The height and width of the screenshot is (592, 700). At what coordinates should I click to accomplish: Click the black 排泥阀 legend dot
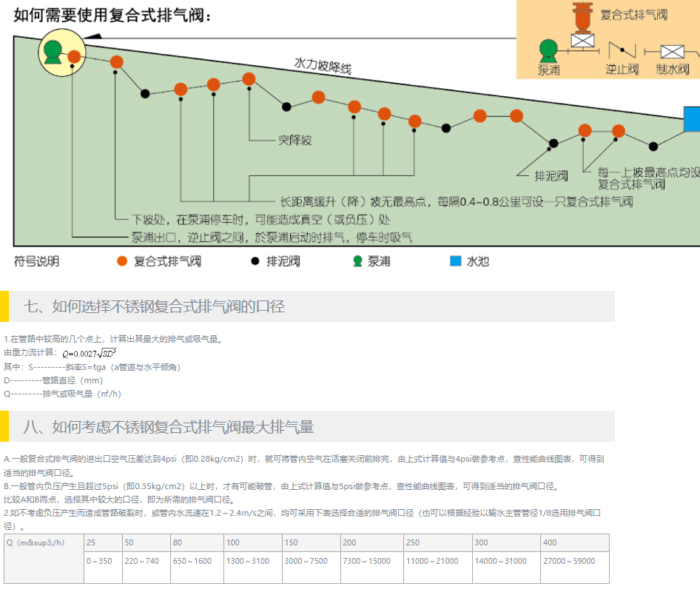(x=255, y=261)
